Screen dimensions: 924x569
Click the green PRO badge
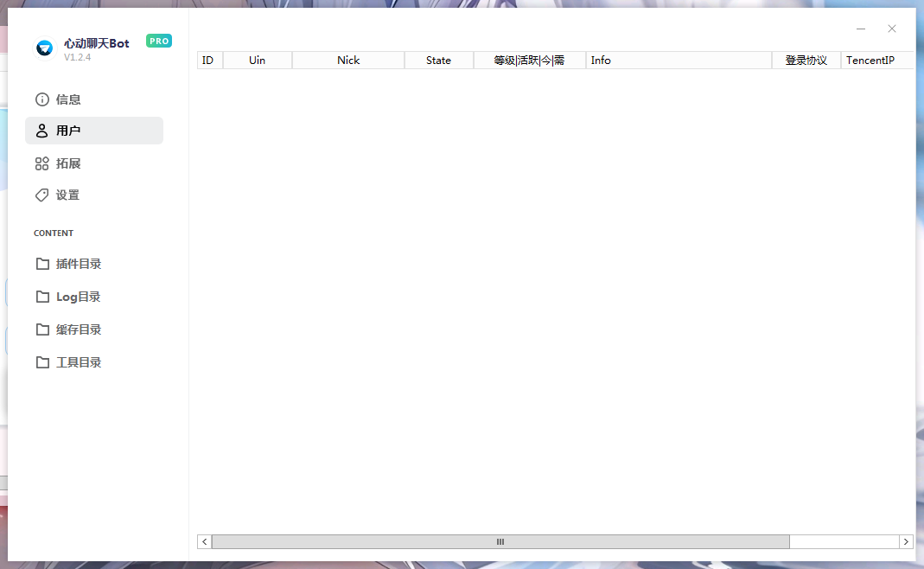pos(159,41)
